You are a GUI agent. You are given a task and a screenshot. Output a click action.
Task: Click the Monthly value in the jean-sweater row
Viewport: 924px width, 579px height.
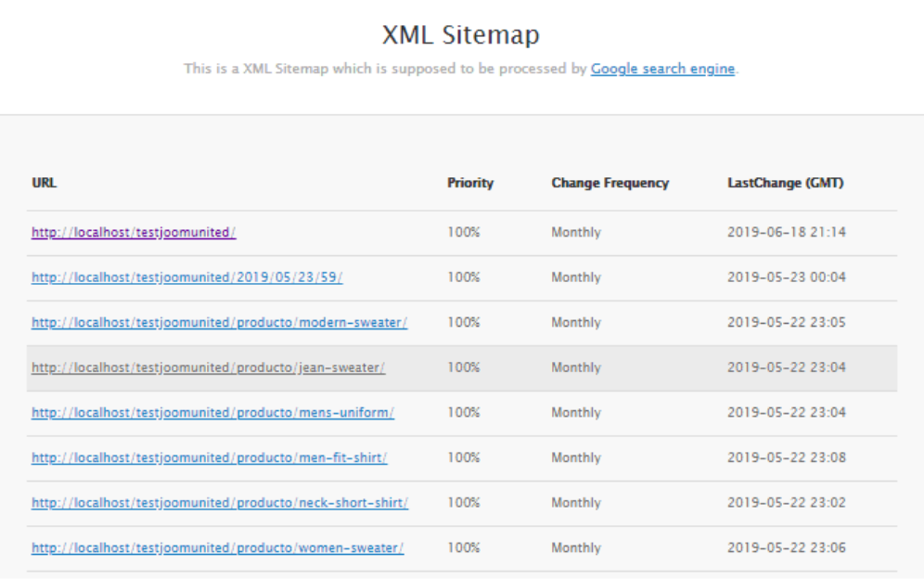click(575, 367)
